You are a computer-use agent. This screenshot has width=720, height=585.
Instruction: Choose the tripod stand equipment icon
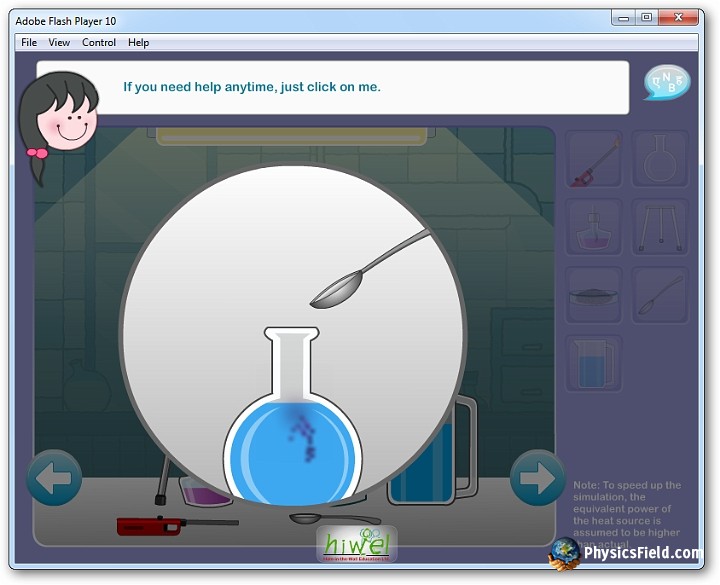click(661, 227)
